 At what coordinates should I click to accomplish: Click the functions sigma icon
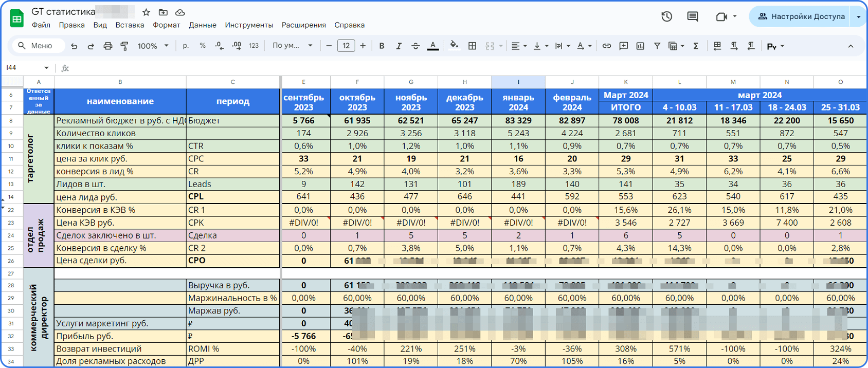click(x=696, y=46)
